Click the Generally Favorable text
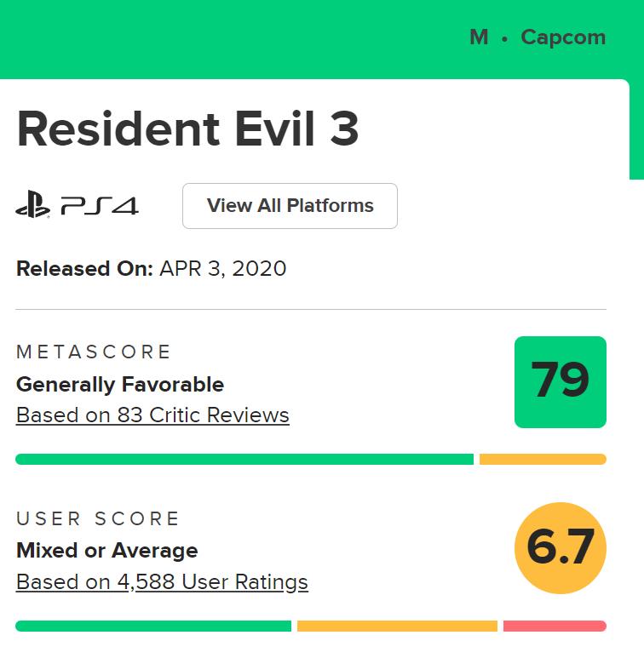The image size is (644, 658). coord(120,385)
